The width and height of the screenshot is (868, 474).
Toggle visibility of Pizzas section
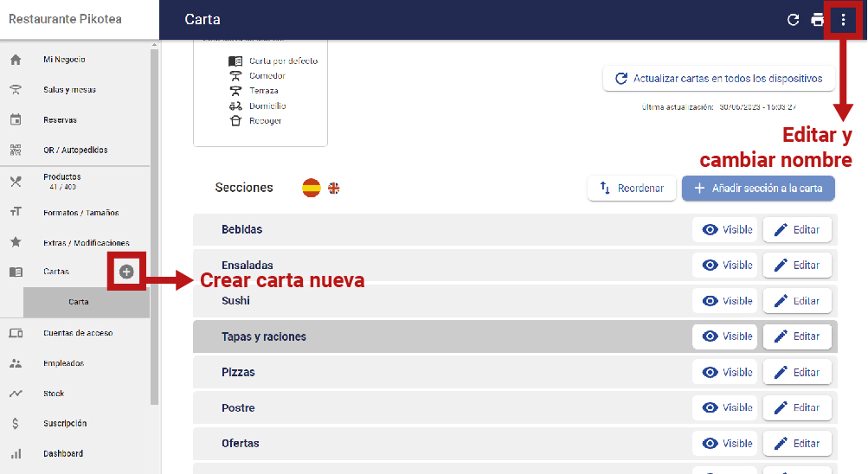pyautogui.click(x=724, y=372)
